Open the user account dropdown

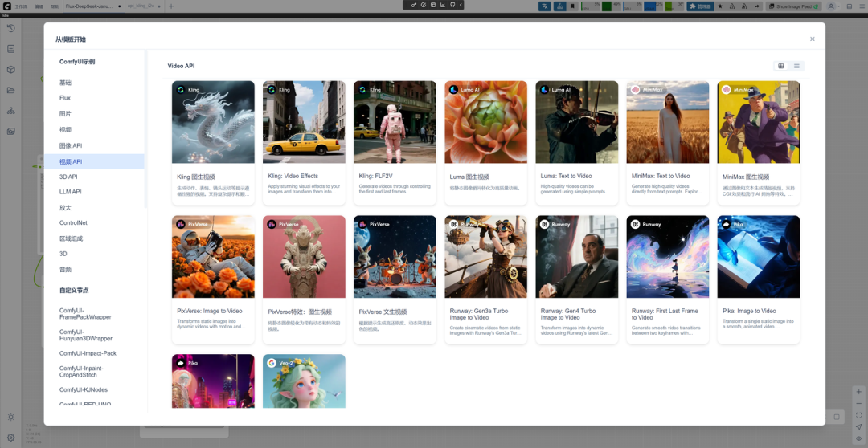[832, 6]
